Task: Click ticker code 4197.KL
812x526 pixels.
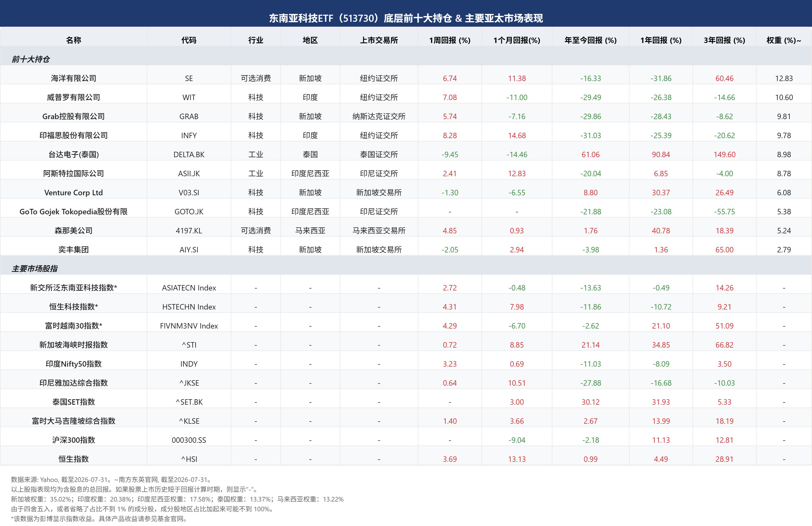Action: (x=189, y=231)
